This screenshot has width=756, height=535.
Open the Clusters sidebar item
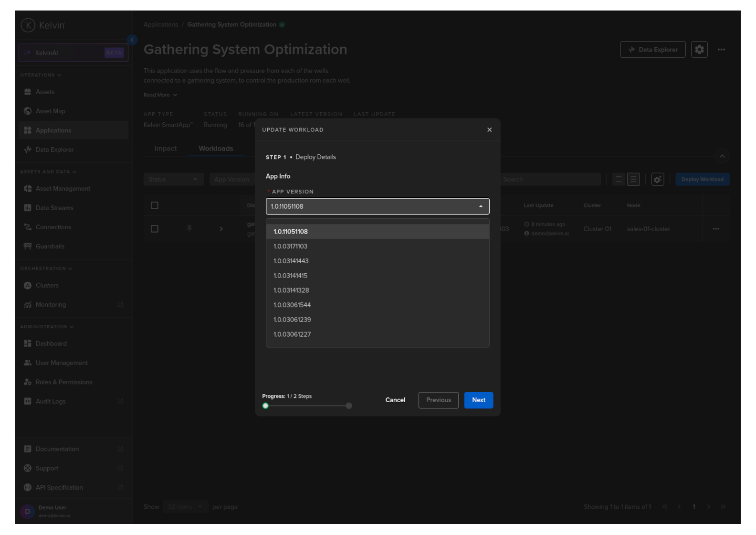47,286
